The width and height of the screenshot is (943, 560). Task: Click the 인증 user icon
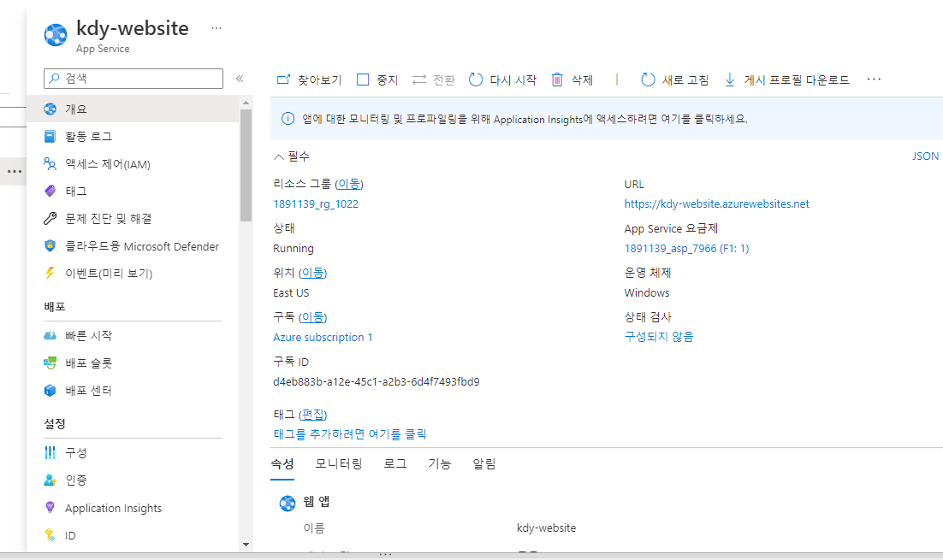click(x=50, y=480)
